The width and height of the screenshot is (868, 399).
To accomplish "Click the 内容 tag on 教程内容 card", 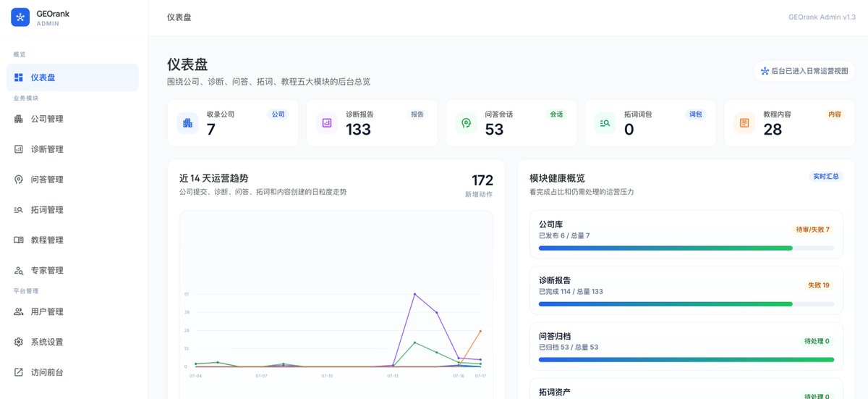I will click(835, 114).
